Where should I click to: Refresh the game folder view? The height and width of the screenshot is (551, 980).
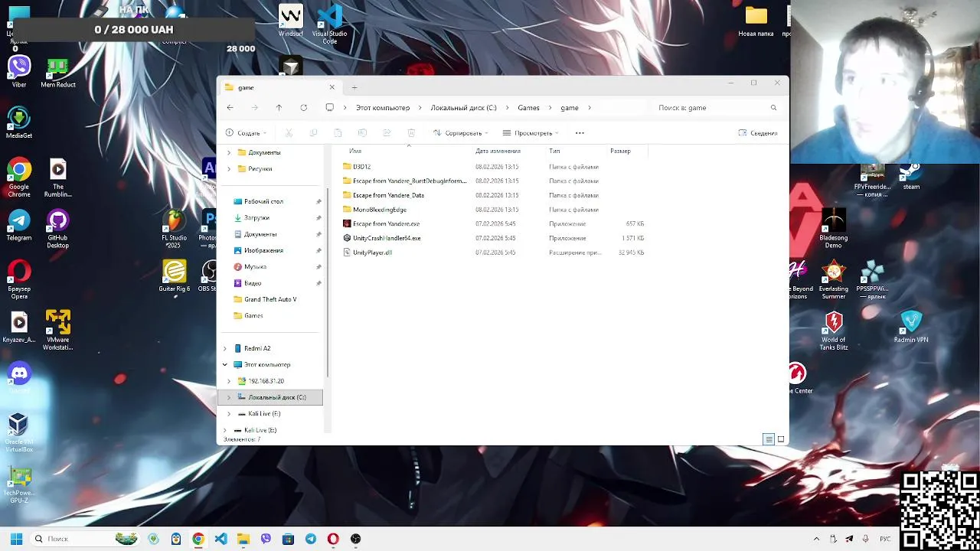coord(303,108)
